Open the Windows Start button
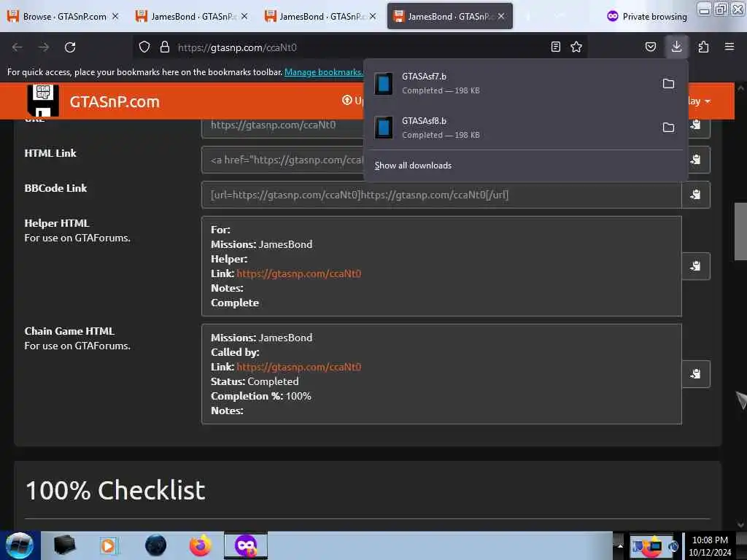 click(x=20, y=545)
